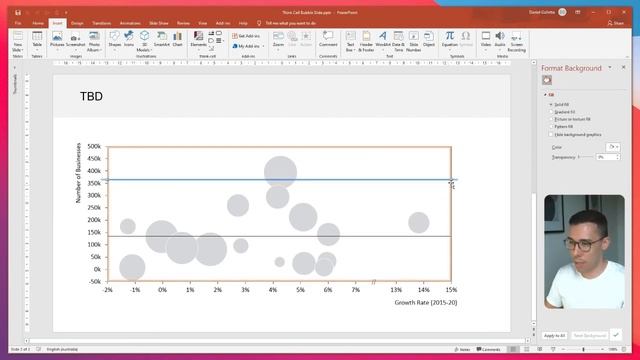Open the Animations tab

click(x=130, y=23)
